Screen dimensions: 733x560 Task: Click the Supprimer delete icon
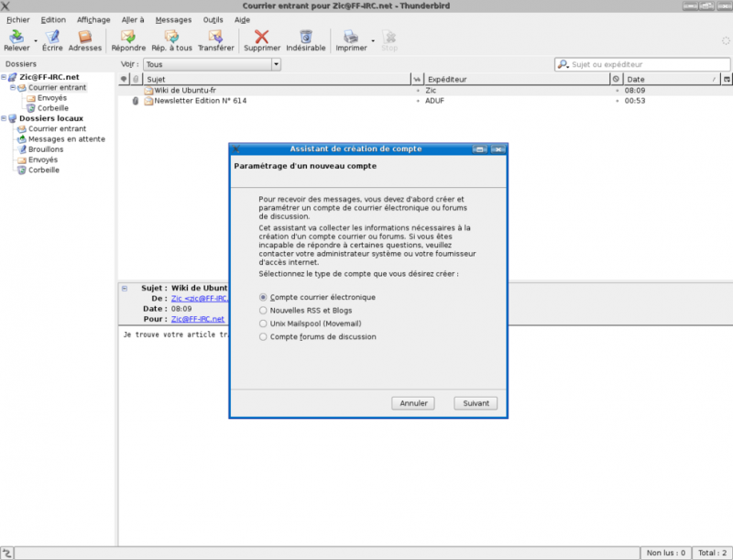[262, 38]
